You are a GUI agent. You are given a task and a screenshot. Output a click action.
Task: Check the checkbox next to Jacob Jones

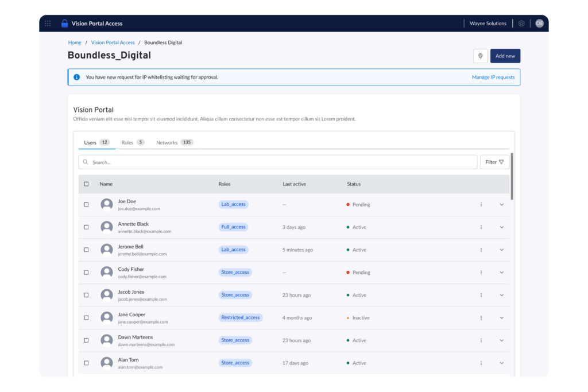86,294
